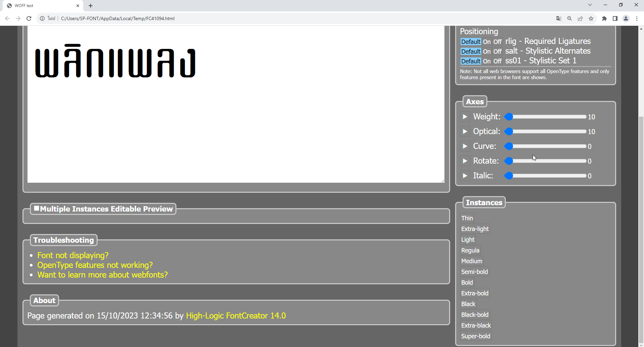The height and width of the screenshot is (347, 644).
Task: Open the browser extensions puzzle icon
Action: point(604,18)
